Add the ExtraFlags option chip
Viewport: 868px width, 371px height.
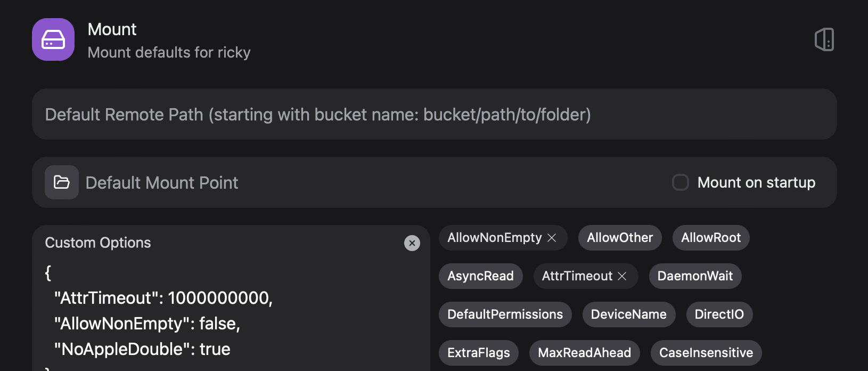478,353
